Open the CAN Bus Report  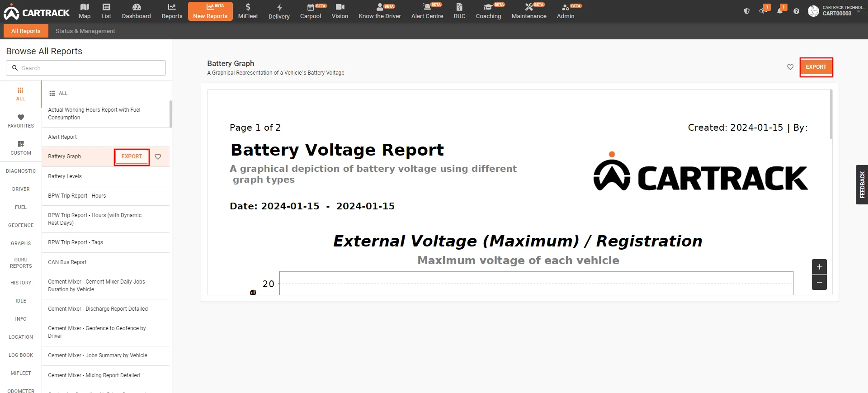(x=106, y=262)
